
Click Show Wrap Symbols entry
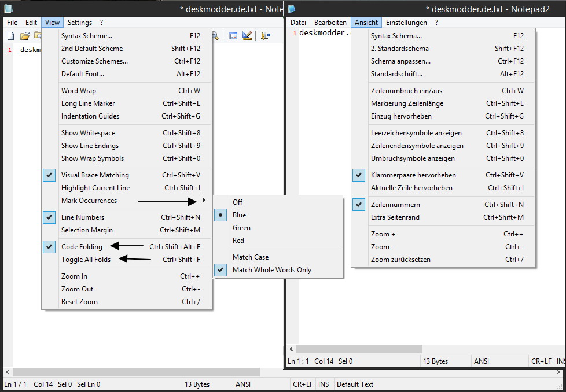coord(127,158)
